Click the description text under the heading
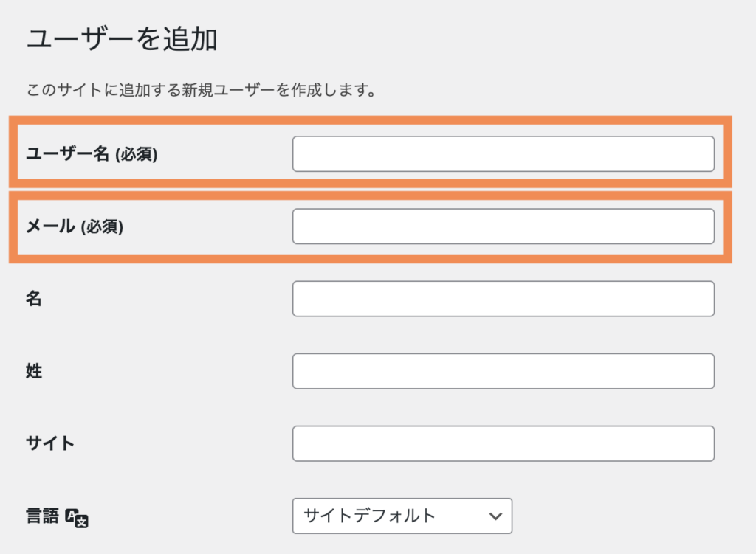The width and height of the screenshot is (756, 554). pos(202,91)
